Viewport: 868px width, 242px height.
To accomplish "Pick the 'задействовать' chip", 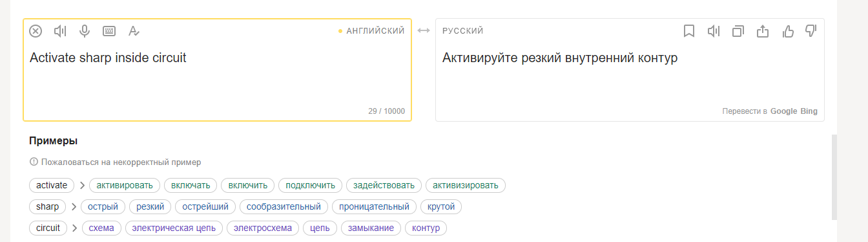I will click(384, 185).
